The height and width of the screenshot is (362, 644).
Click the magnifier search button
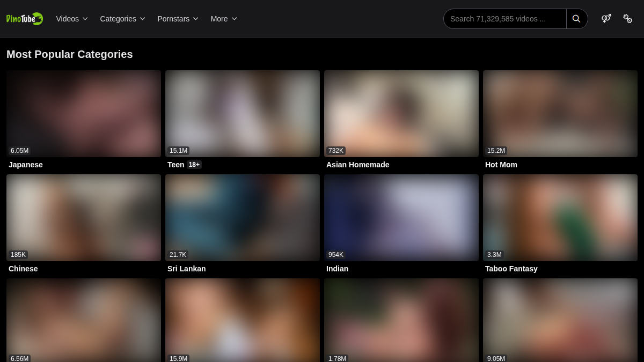[x=577, y=19]
